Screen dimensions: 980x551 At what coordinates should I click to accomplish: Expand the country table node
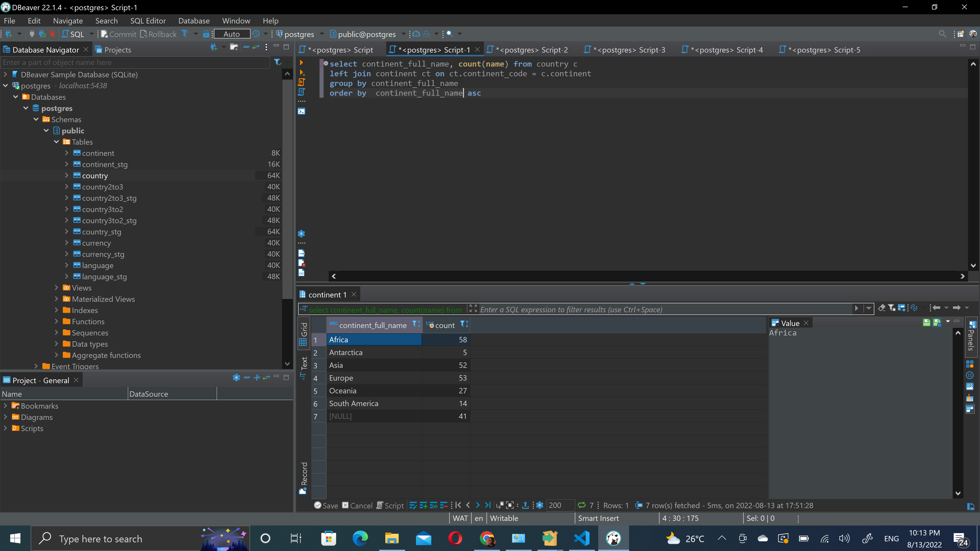pyautogui.click(x=67, y=175)
